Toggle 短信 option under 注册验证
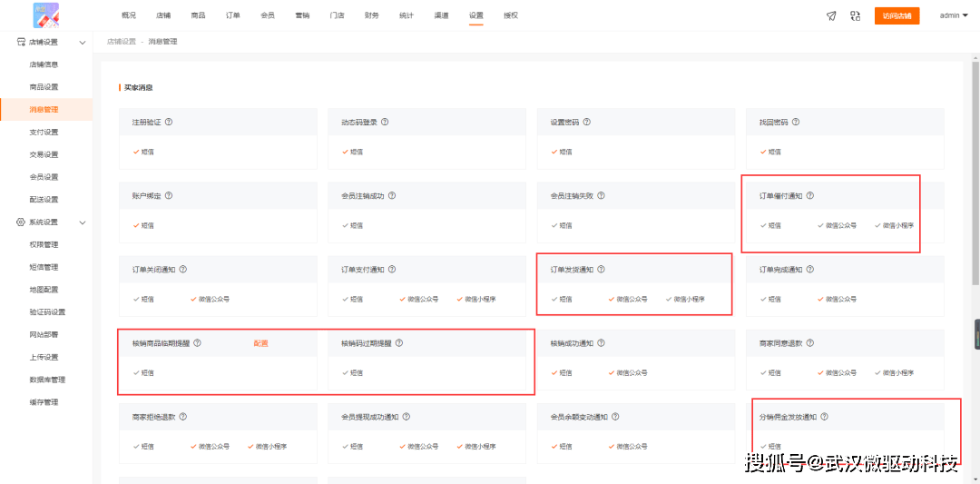The width and height of the screenshot is (980, 484). pyautogui.click(x=143, y=152)
